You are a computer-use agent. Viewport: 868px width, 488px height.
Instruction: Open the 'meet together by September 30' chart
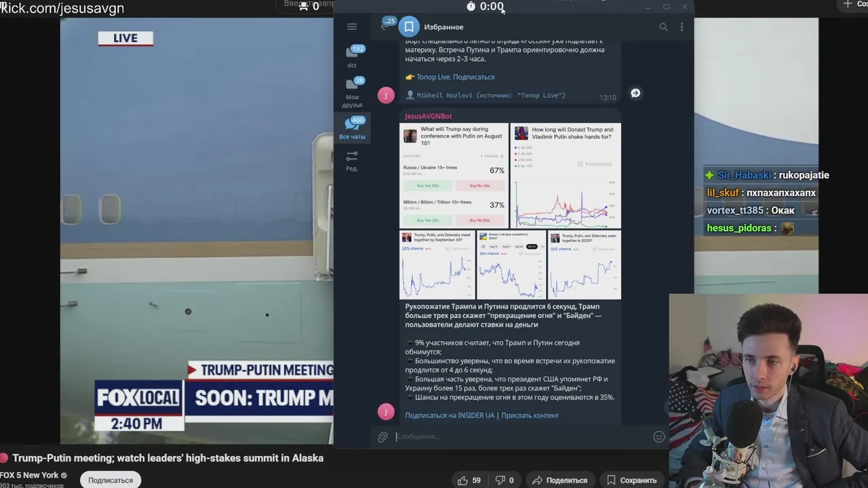click(437, 264)
